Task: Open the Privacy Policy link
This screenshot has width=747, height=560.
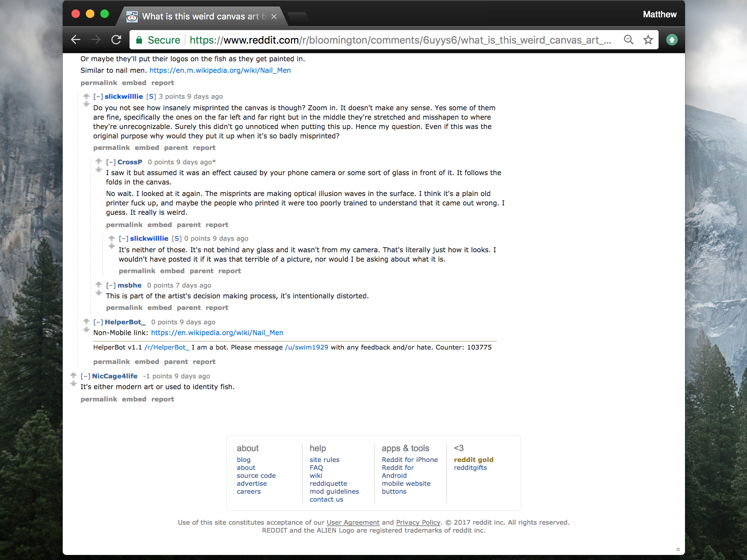Action: pyautogui.click(x=418, y=523)
